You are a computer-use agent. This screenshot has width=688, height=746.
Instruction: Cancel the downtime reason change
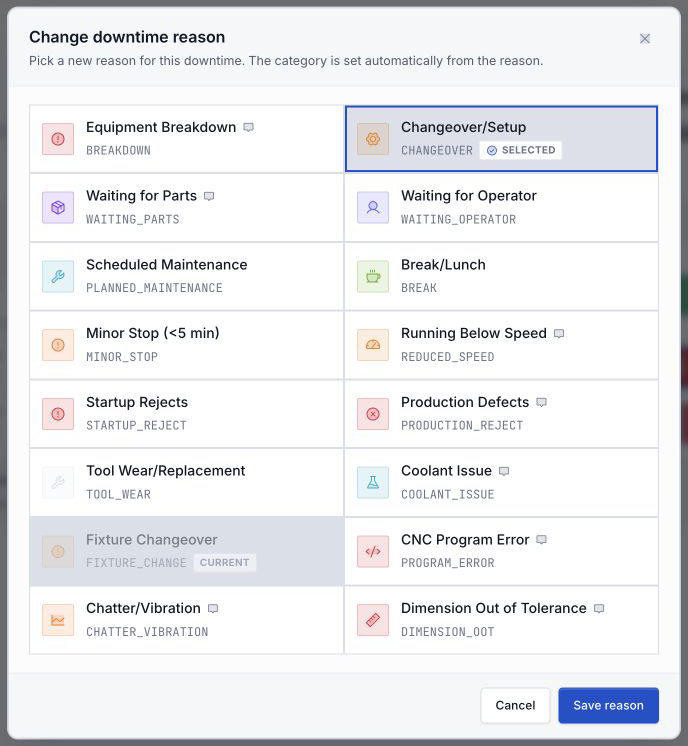(x=515, y=705)
